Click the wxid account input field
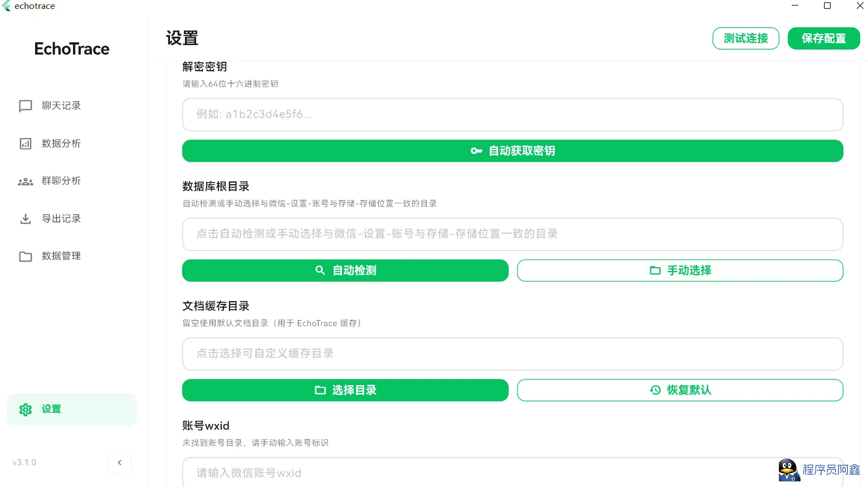Screen dimensions: 868x487 (479, 473)
